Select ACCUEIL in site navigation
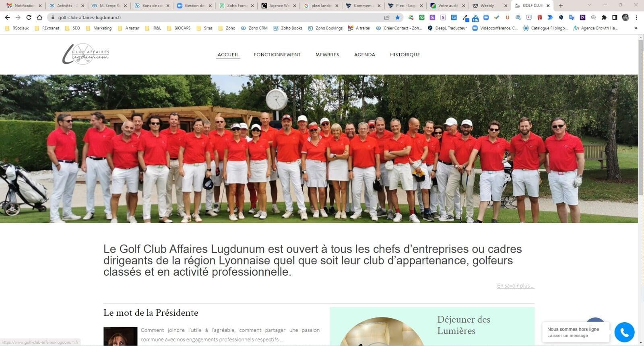 coord(228,55)
